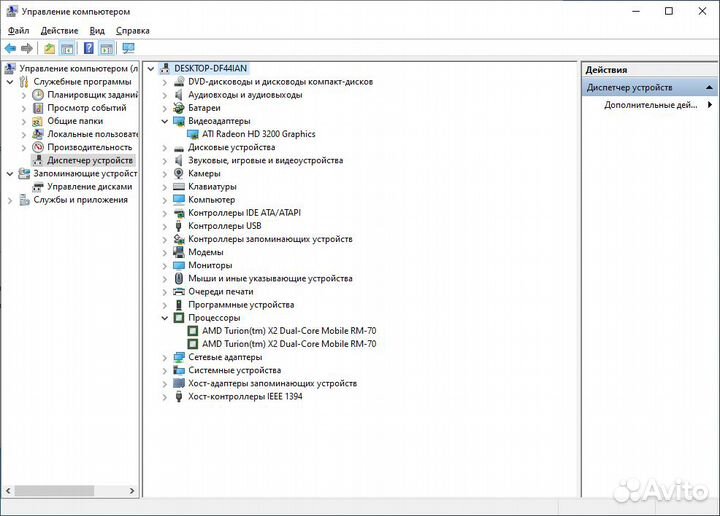
Task: Click the Help question mark toolbar icon
Action: [x=89, y=48]
